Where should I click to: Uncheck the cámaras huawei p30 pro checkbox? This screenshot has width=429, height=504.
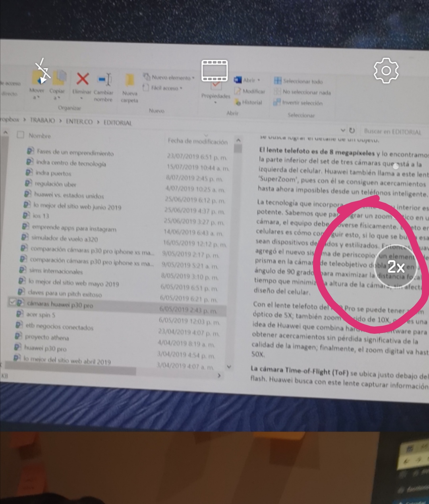12,302
